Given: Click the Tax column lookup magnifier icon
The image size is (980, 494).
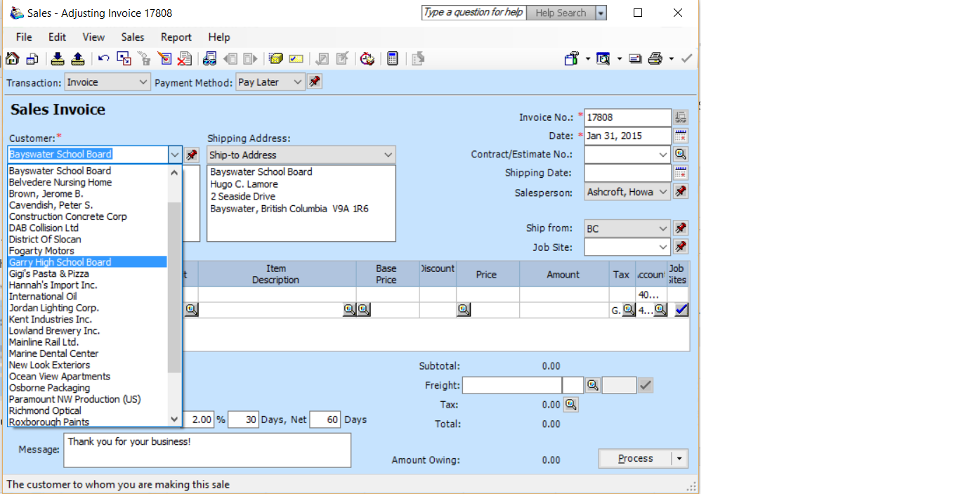Looking at the screenshot, I should tap(628, 310).
